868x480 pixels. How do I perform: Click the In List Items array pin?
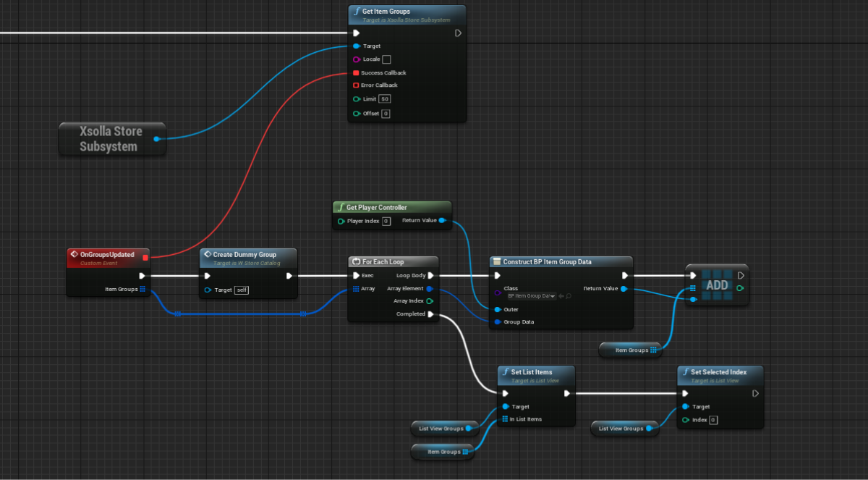point(505,419)
